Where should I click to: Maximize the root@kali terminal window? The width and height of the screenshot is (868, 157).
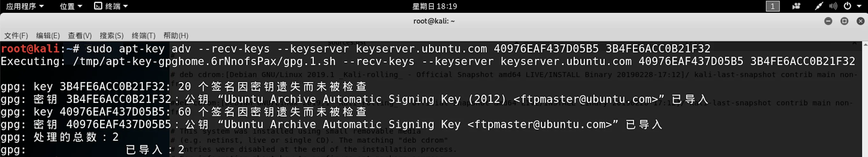coord(844,21)
